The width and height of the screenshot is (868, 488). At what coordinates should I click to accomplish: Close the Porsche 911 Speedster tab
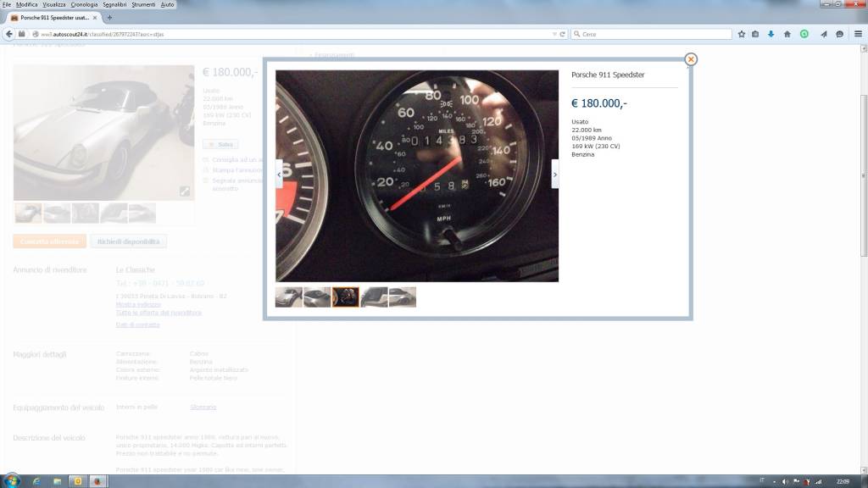95,18
